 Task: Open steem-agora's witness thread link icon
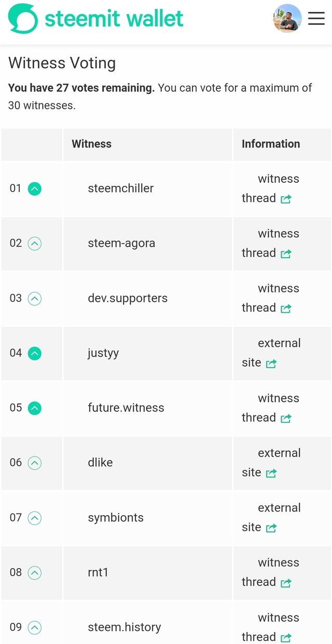286,254
